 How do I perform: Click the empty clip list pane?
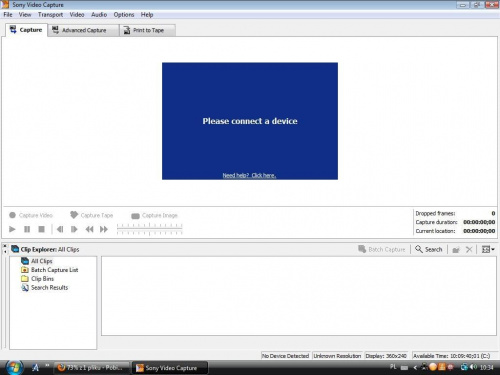pos(299,296)
